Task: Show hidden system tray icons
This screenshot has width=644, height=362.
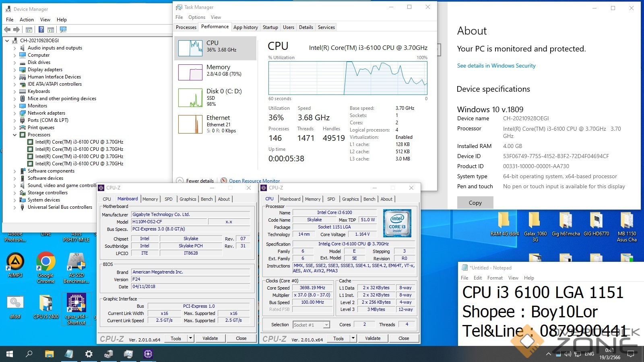Action: 548,354
